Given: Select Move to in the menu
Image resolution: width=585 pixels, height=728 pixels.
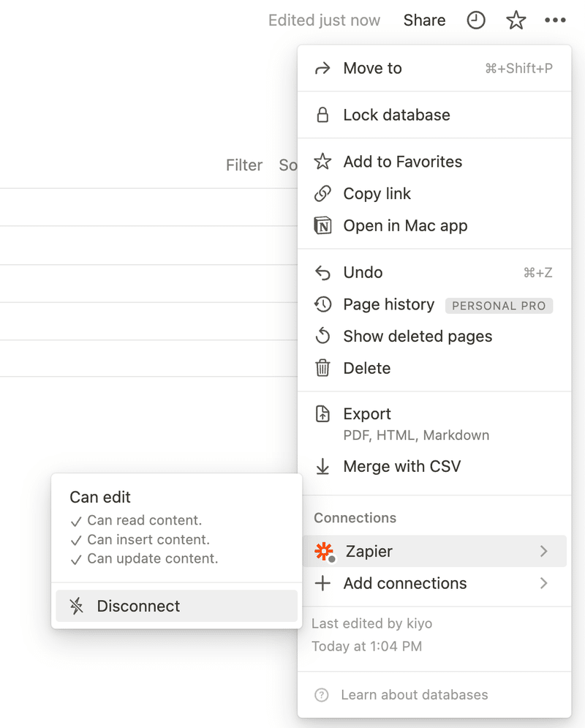Looking at the screenshot, I should [434, 68].
